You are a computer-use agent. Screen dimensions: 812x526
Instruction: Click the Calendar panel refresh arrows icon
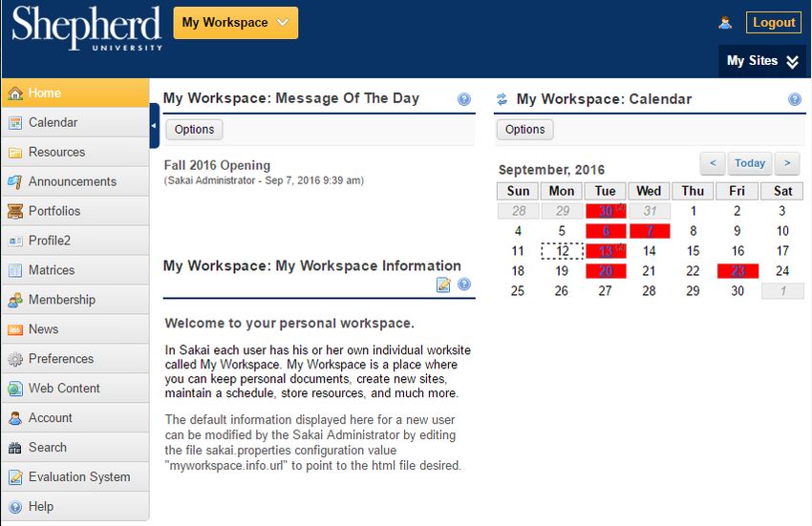pos(502,99)
